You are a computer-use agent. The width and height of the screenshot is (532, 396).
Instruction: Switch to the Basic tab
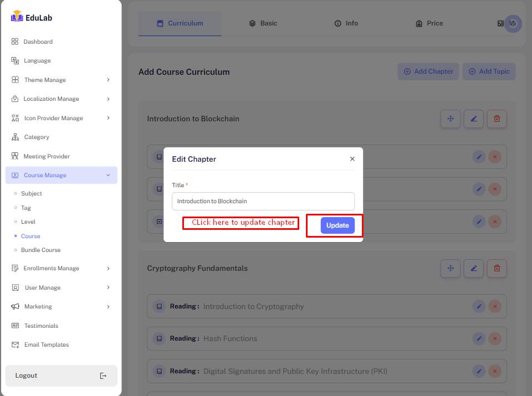[x=263, y=23]
